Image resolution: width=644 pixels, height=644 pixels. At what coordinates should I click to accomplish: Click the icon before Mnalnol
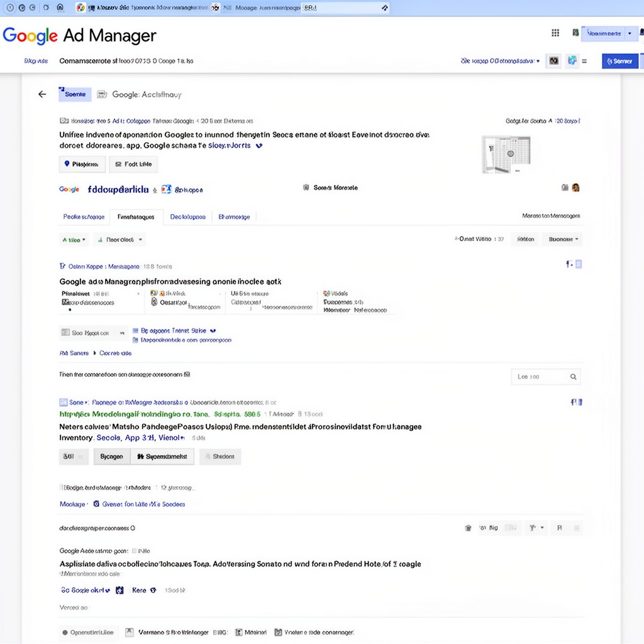pyautogui.click(x=238, y=632)
